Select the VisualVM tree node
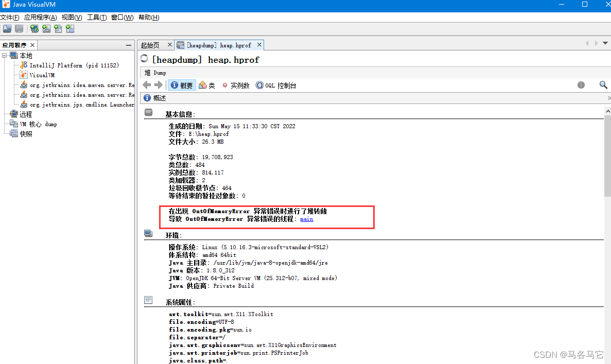611x364 pixels. [x=42, y=75]
